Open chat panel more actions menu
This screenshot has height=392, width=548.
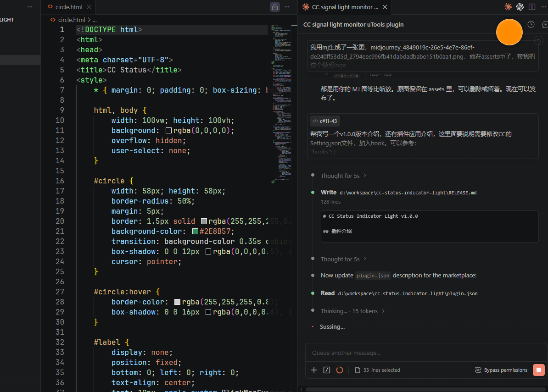(x=544, y=7)
